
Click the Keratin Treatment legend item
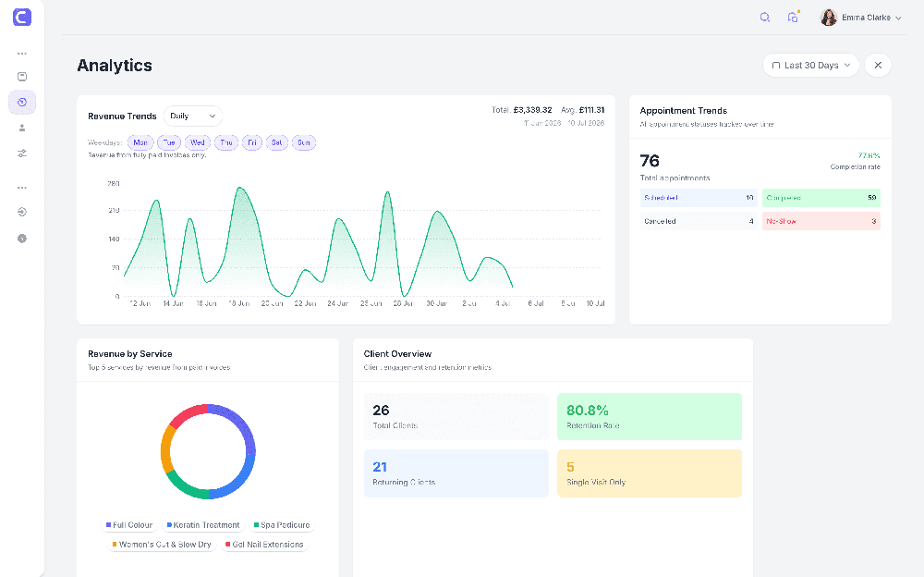(x=203, y=525)
